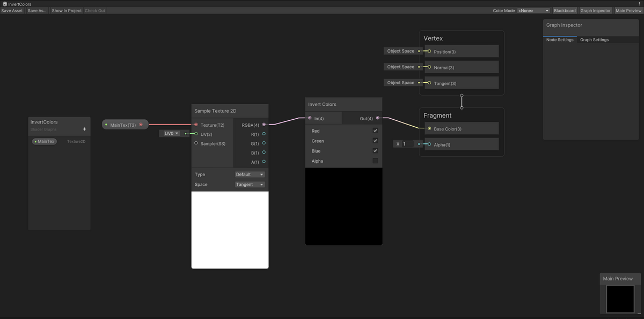Uncheck the Green channel checkbox
644x319 pixels.
click(x=375, y=141)
